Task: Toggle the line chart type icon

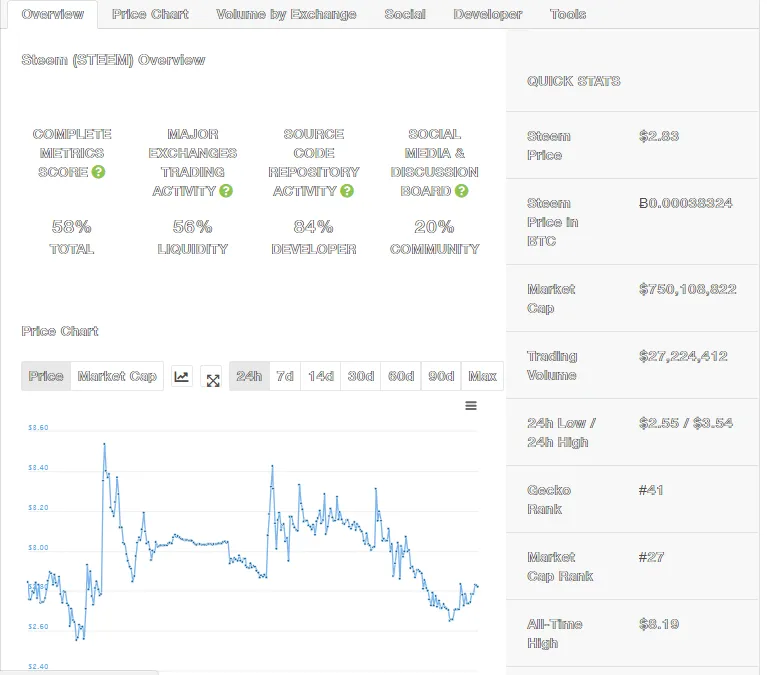Action: click(181, 376)
